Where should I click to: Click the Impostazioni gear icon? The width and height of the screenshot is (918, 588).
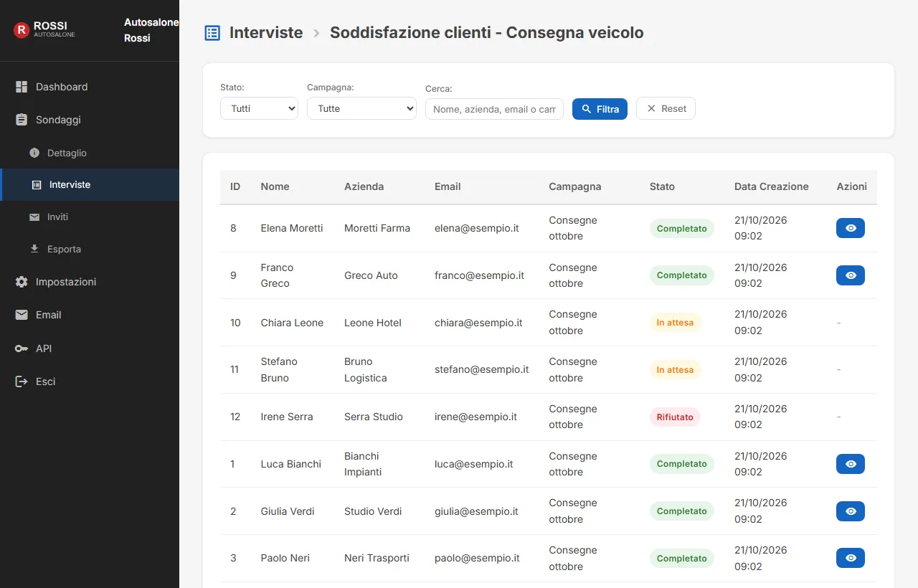[x=22, y=282]
